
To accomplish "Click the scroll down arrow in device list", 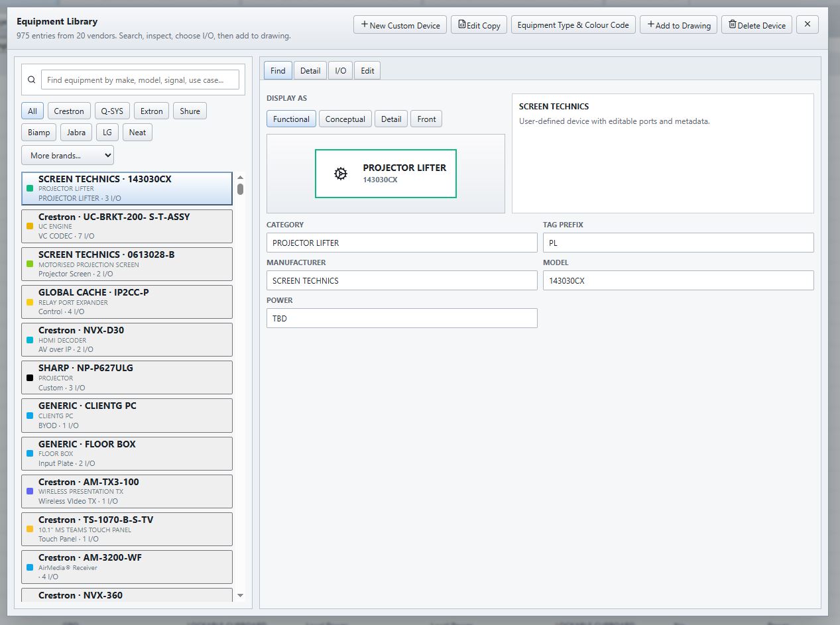I will point(240,596).
